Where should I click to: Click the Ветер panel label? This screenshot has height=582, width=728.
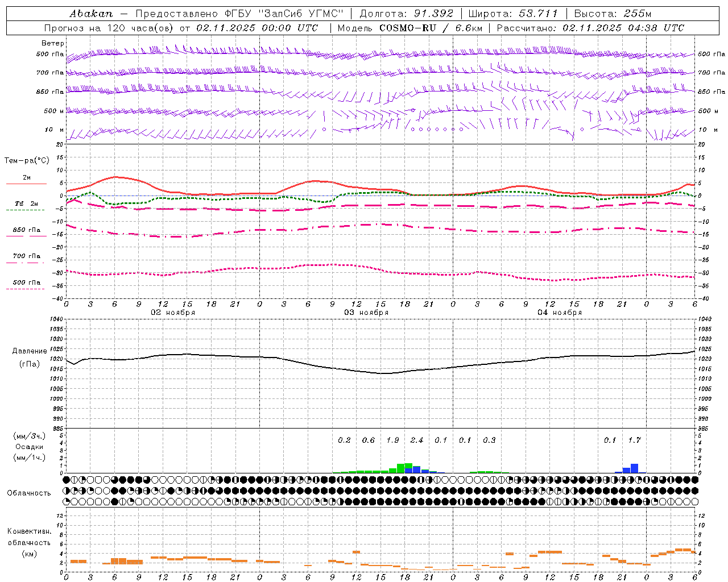tap(52, 43)
